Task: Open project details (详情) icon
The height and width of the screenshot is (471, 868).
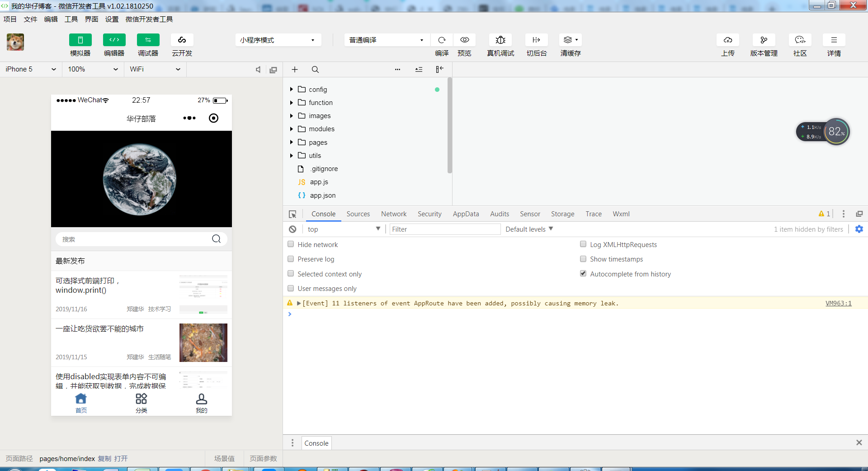Action: pos(834,40)
